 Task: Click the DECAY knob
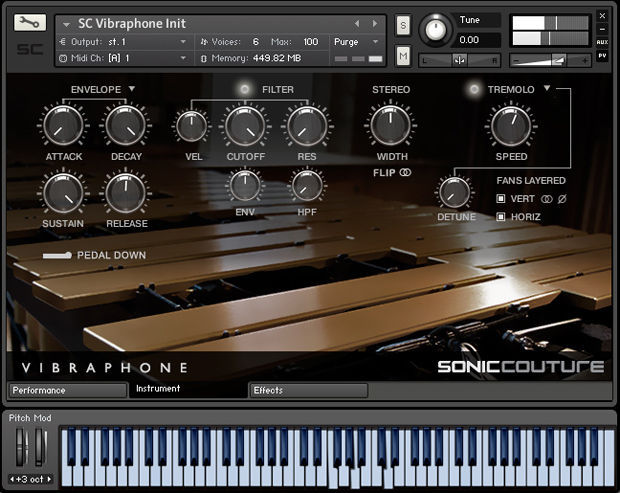click(126, 126)
